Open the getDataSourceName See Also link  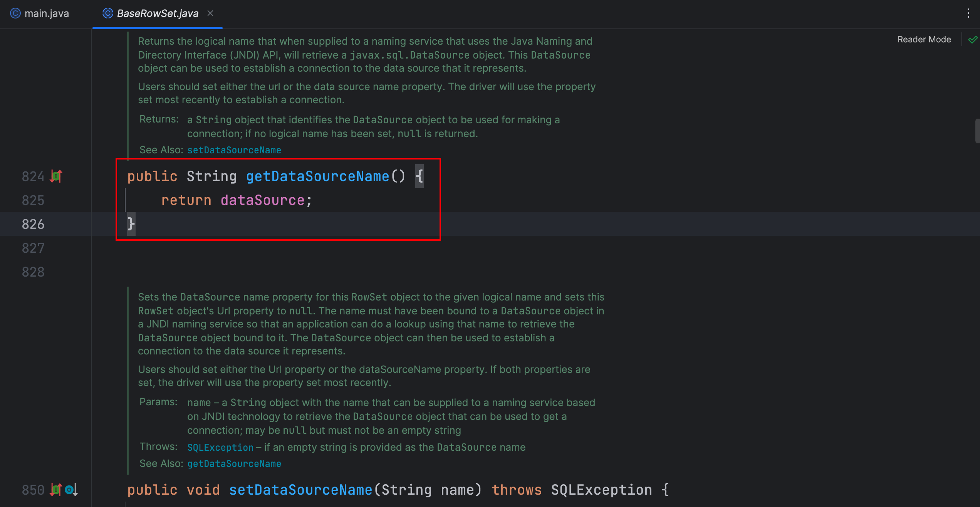click(x=234, y=463)
